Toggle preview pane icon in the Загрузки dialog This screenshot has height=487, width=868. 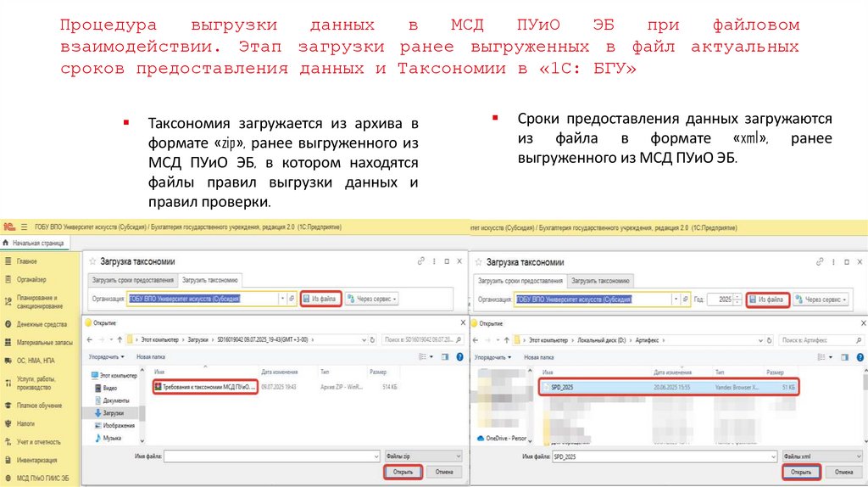tap(444, 357)
